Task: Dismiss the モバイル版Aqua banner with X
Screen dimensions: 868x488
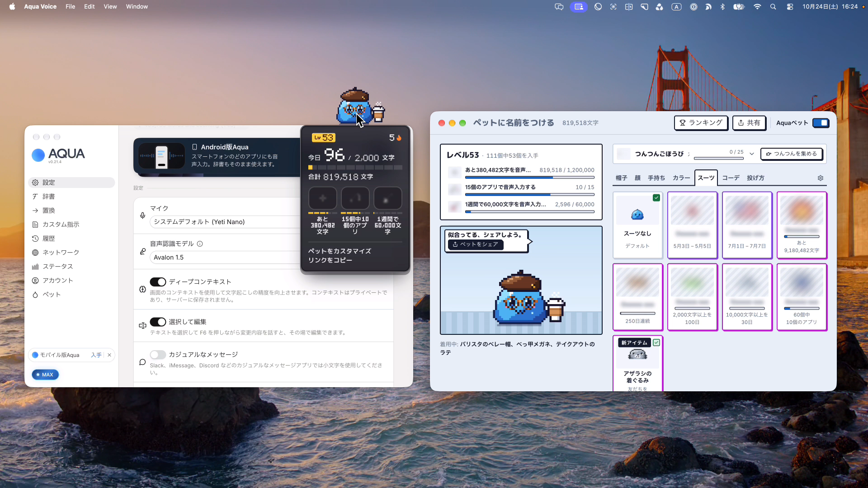Action: click(x=109, y=355)
